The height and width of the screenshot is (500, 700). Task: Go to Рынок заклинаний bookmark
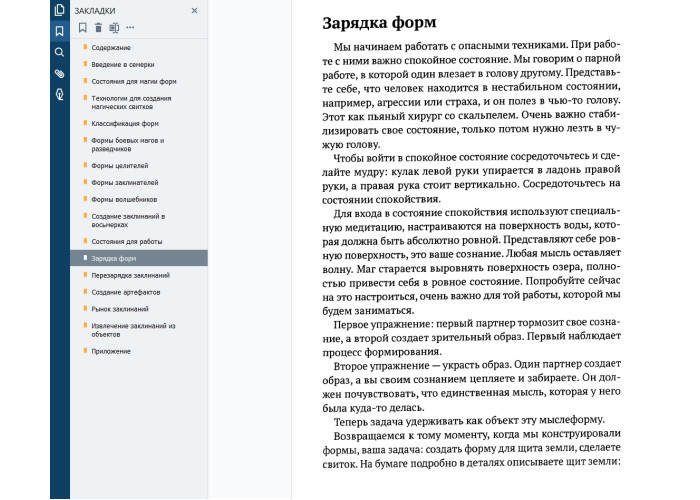click(120, 309)
